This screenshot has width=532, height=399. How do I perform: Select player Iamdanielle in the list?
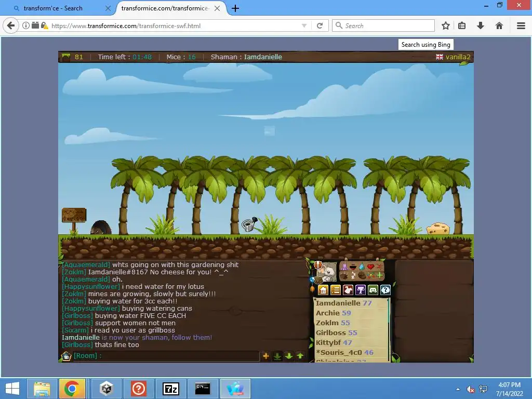point(344,303)
